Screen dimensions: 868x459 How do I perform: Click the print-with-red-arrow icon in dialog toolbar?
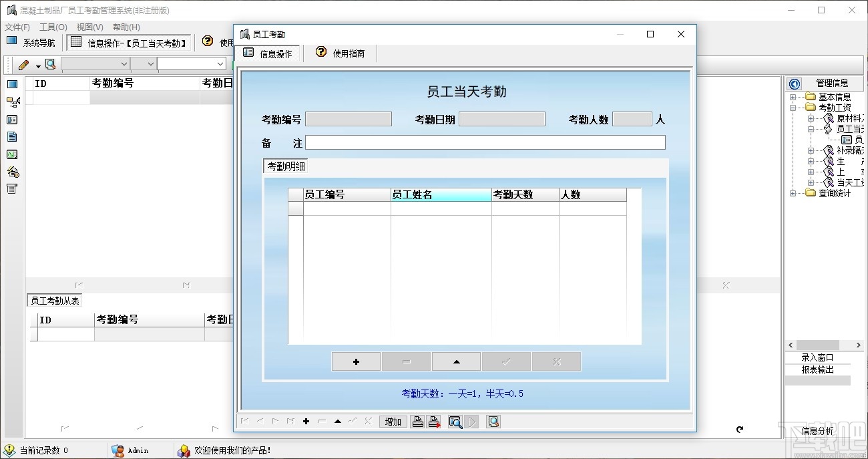(434, 422)
